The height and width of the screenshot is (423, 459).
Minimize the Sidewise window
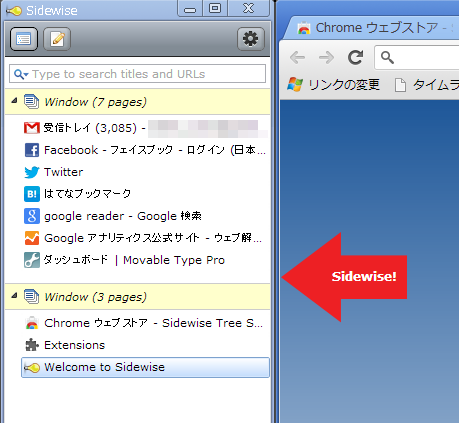[x=190, y=8]
